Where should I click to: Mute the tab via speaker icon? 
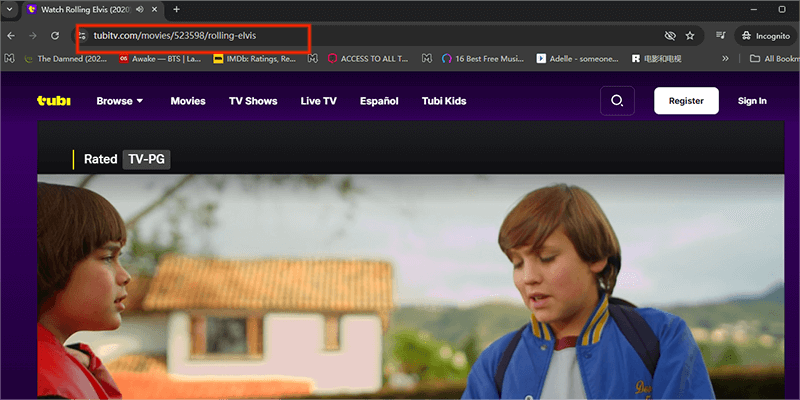point(140,9)
